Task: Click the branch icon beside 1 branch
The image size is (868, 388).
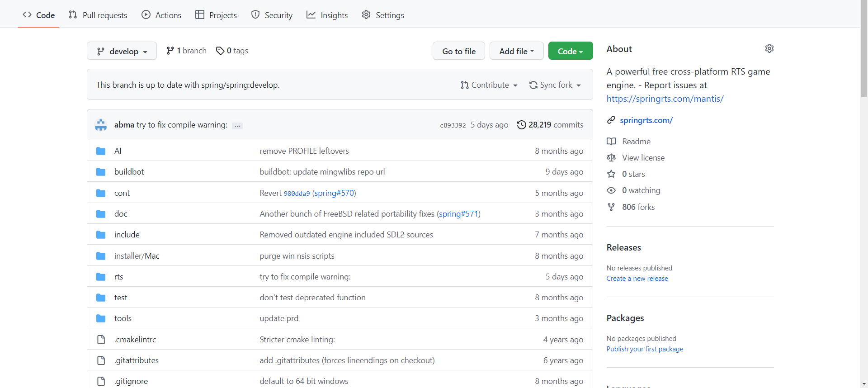Action: (x=170, y=51)
